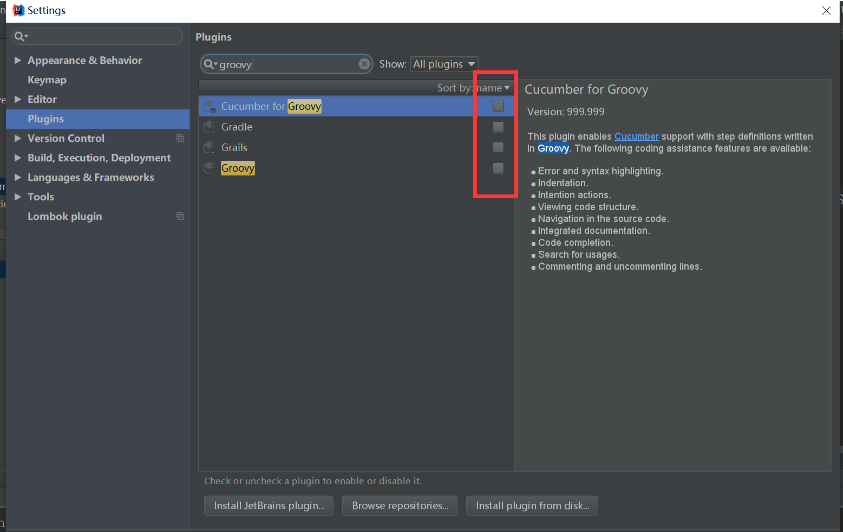
Task: Click Install JetBrains plugin button
Action: coord(269,506)
